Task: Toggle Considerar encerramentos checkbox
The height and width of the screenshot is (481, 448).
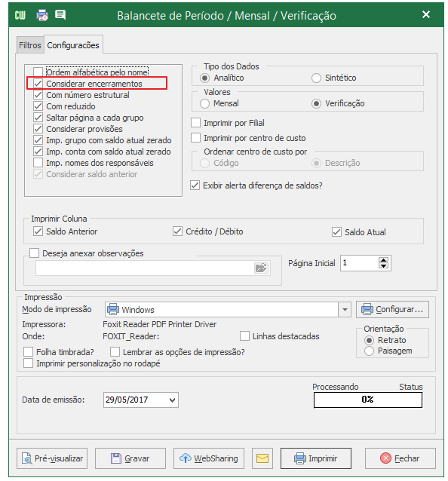Action: (x=38, y=84)
